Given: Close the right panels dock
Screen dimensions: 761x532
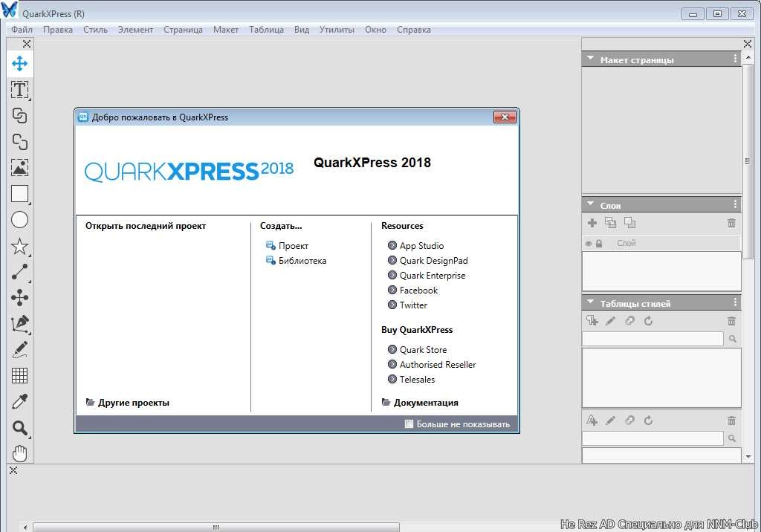Looking at the screenshot, I should coord(748,44).
